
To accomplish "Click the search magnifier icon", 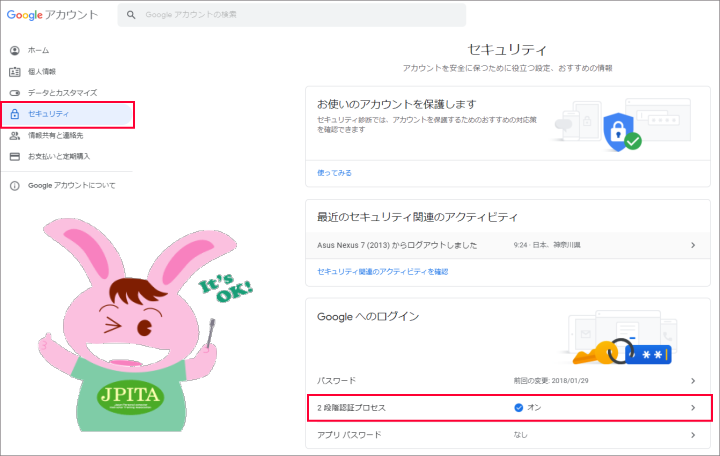I will click(x=131, y=15).
